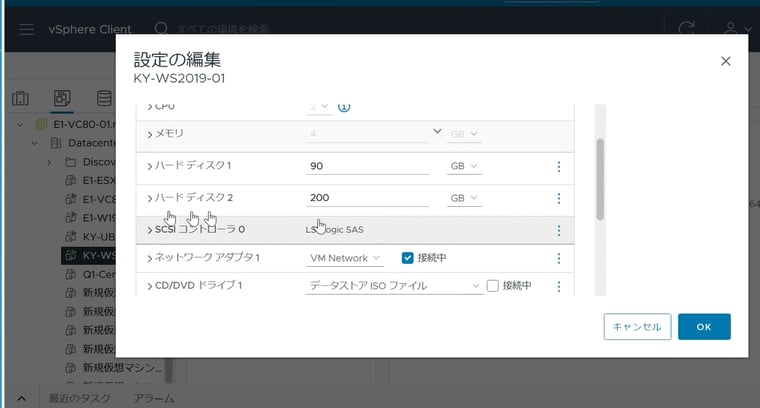
Task: Open the vSphere Client hamburger menu
Action: (x=27, y=30)
